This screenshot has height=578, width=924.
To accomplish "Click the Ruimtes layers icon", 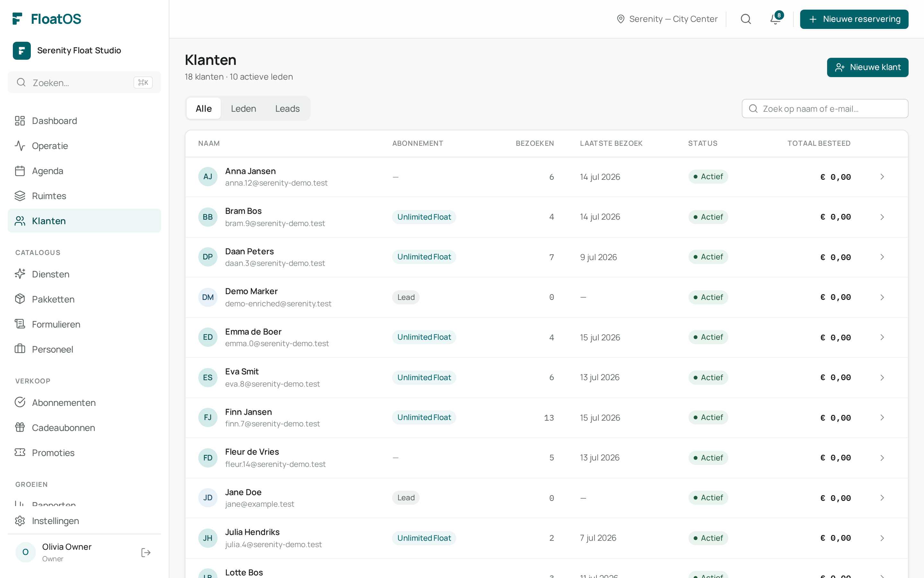I will pyautogui.click(x=20, y=196).
